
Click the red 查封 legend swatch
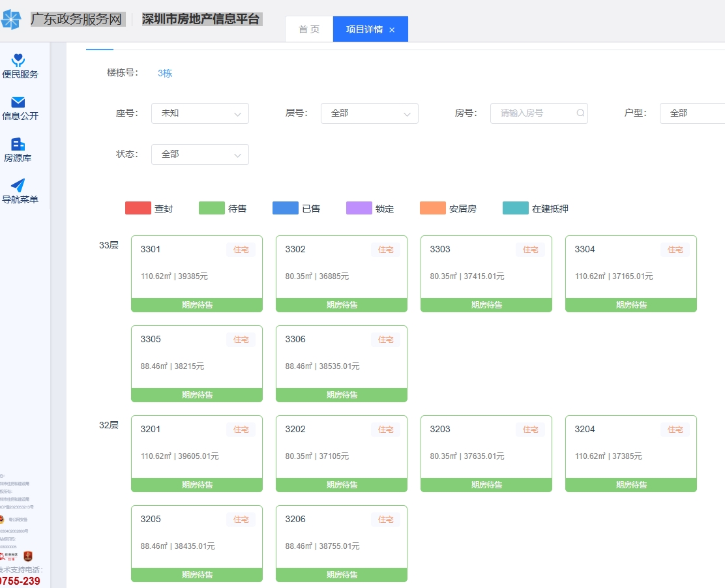138,209
